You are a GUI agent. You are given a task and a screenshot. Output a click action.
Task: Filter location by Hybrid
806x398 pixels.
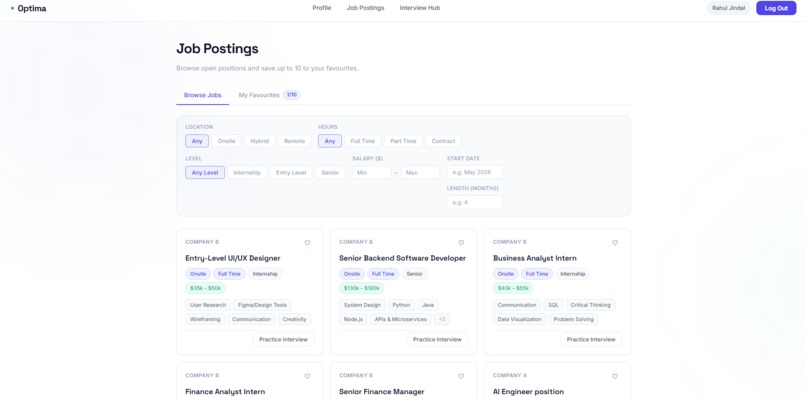(260, 141)
